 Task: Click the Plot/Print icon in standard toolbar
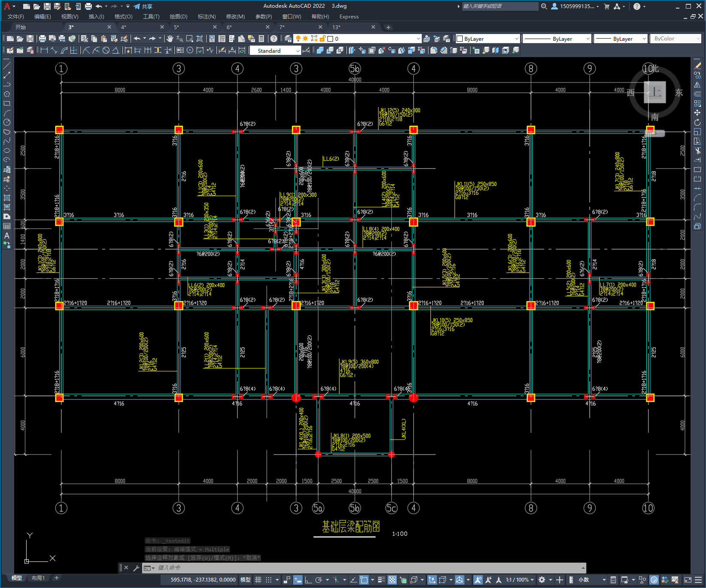click(x=42, y=39)
